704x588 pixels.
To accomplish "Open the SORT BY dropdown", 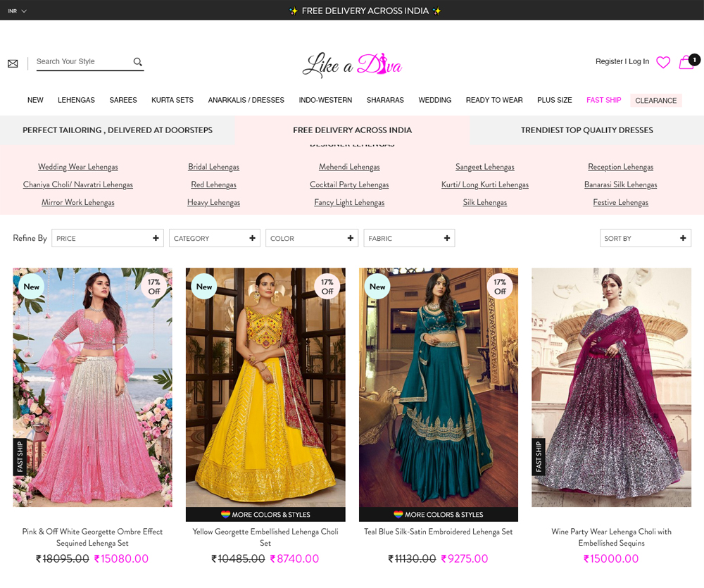I will pyautogui.click(x=646, y=238).
